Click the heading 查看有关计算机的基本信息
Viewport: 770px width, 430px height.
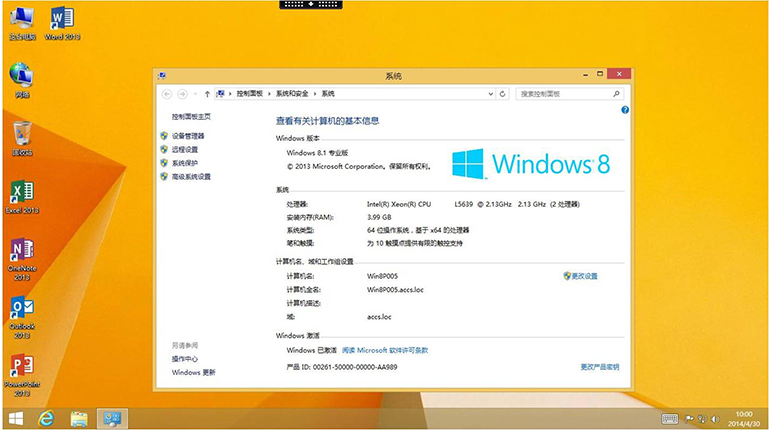point(328,121)
